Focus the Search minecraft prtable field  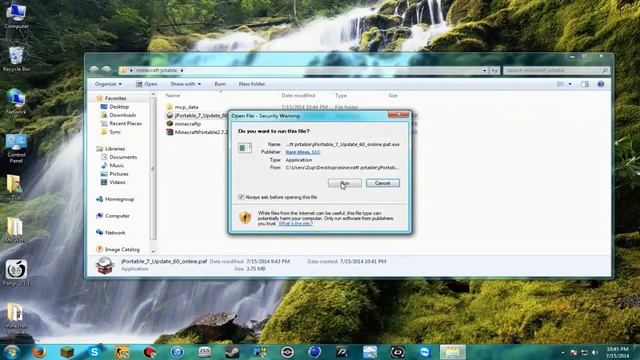556,71
